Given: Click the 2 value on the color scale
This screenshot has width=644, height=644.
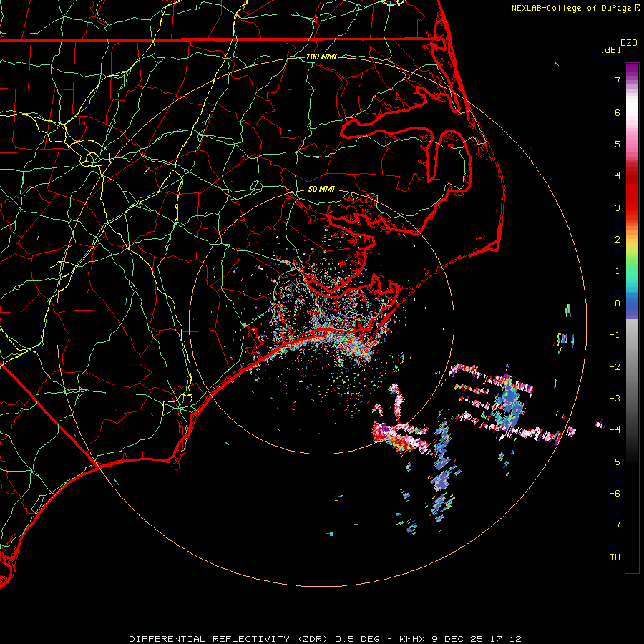Looking at the screenshot, I should click(618, 240).
